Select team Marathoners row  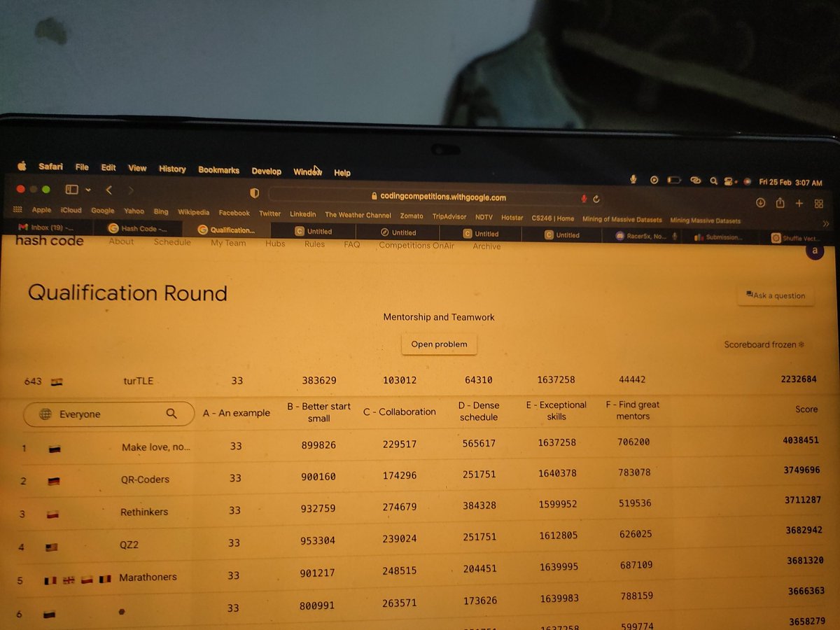coord(420,573)
